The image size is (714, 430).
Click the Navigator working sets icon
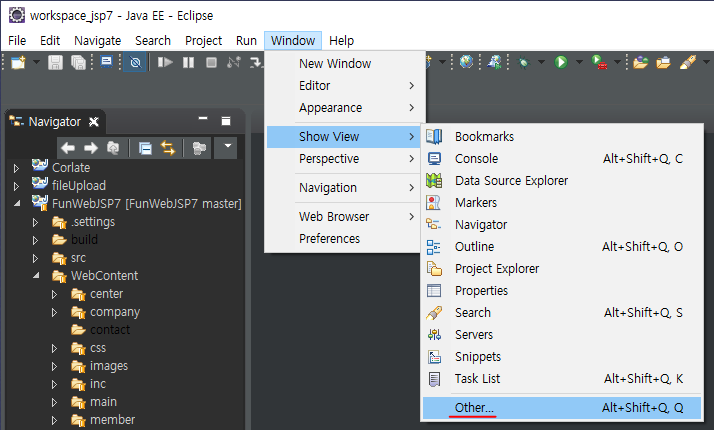click(x=199, y=148)
